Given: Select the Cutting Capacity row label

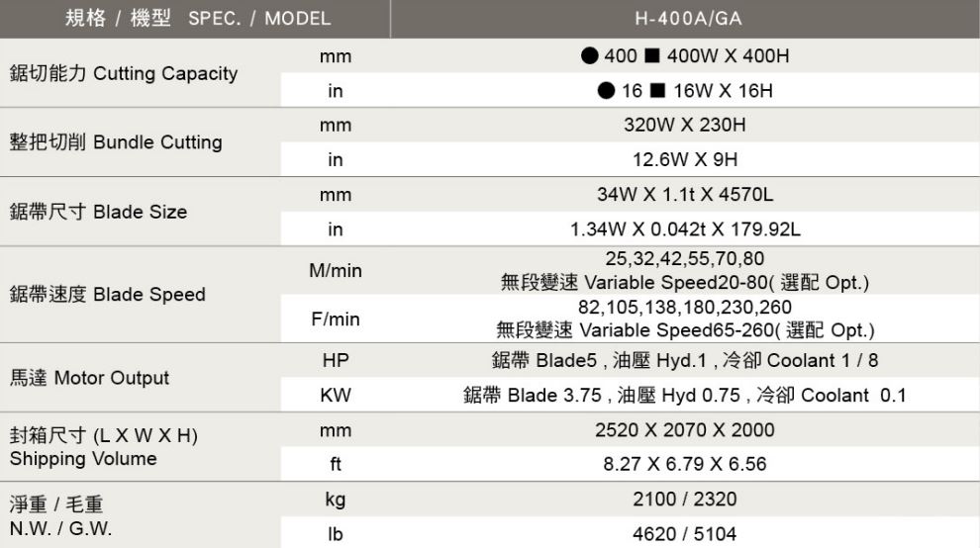Looking at the screenshot, I should point(124,74).
